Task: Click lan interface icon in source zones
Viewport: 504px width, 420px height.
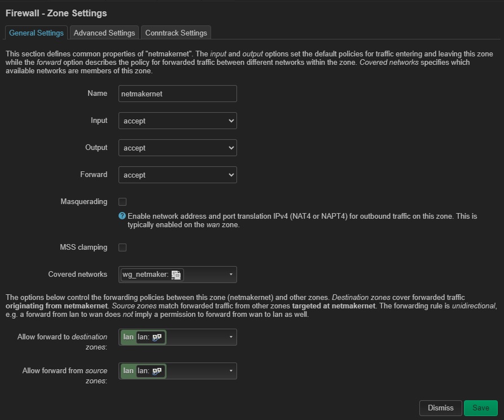Action: pos(157,371)
